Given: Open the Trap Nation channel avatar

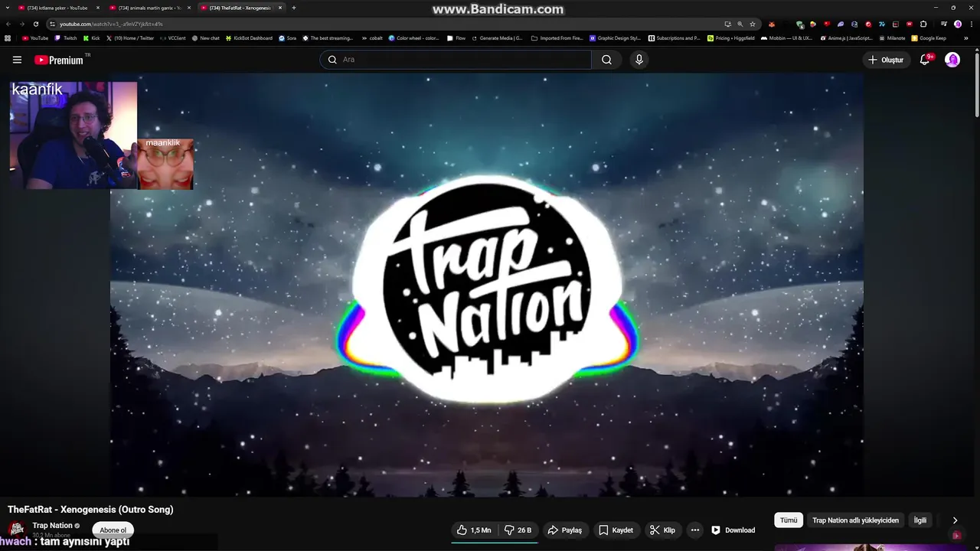Looking at the screenshot, I should point(15,530).
